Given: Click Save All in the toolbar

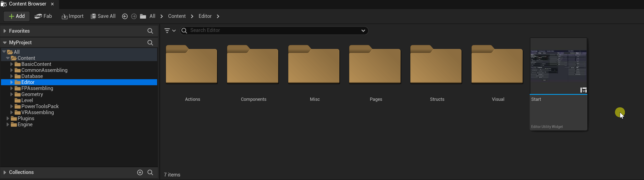Looking at the screenshot, I should (x=103, y=16).
